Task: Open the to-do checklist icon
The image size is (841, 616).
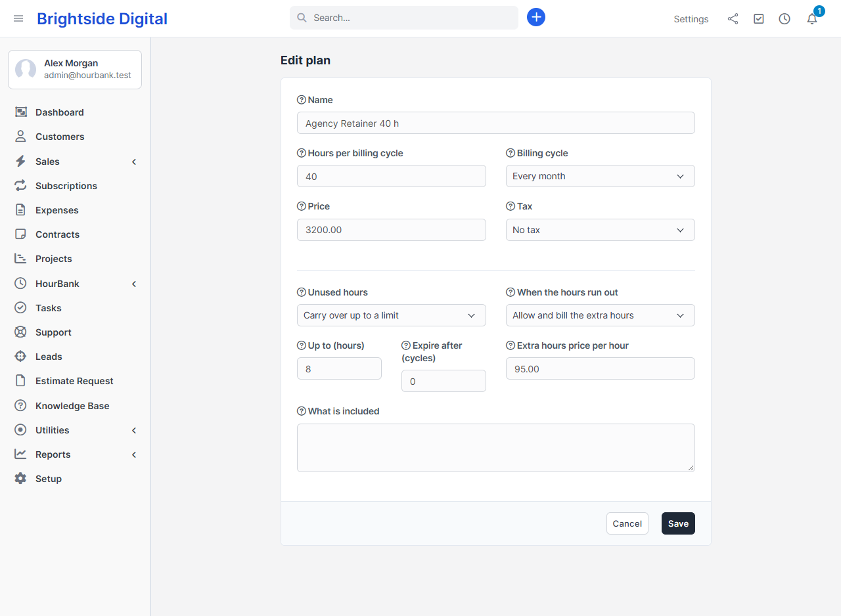Action: (x=759, y=19)
